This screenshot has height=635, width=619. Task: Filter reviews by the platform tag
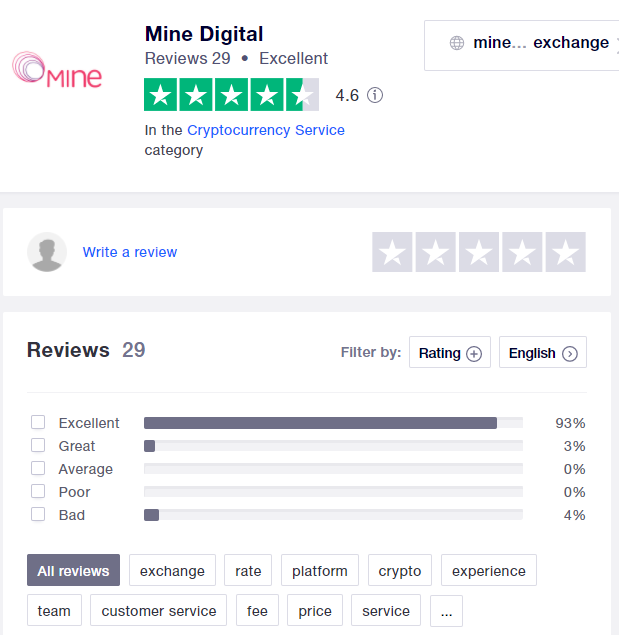[320, 570]
